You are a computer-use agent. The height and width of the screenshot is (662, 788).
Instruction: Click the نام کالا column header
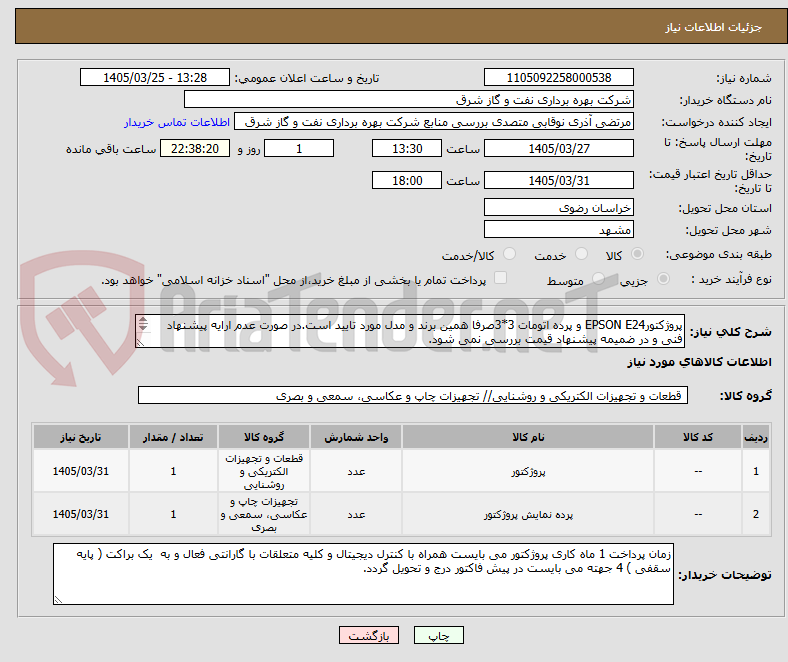(x=528, y=437)
